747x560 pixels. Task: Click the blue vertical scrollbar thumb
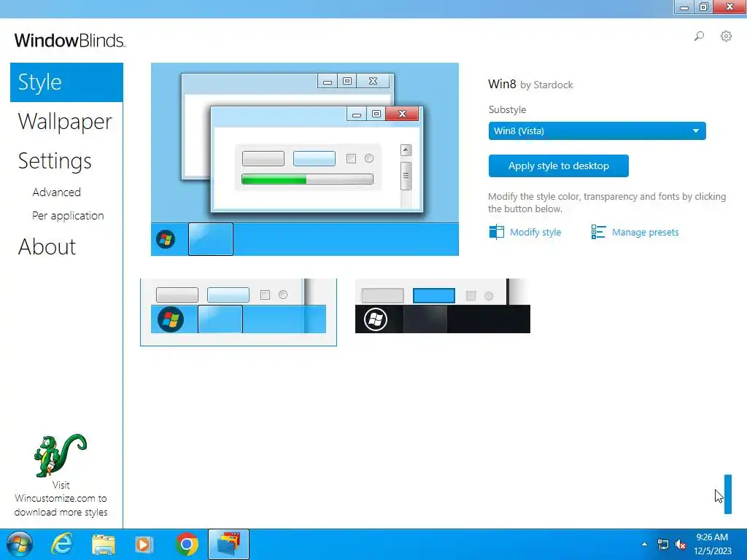coord(728,494)
